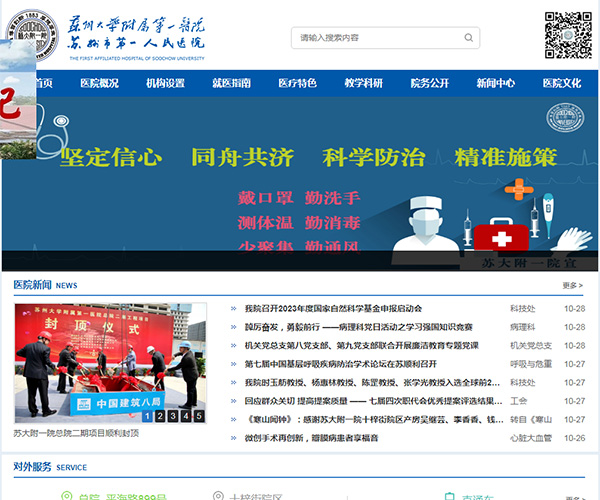Click 更多 link in 医院新闻 section
This screenshot has height=500, width=600.
[572, 285]
